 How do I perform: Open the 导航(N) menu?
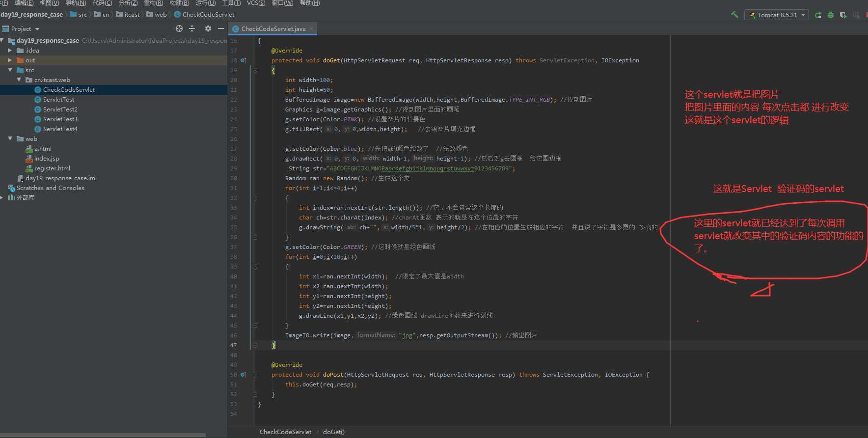(76, 3)
